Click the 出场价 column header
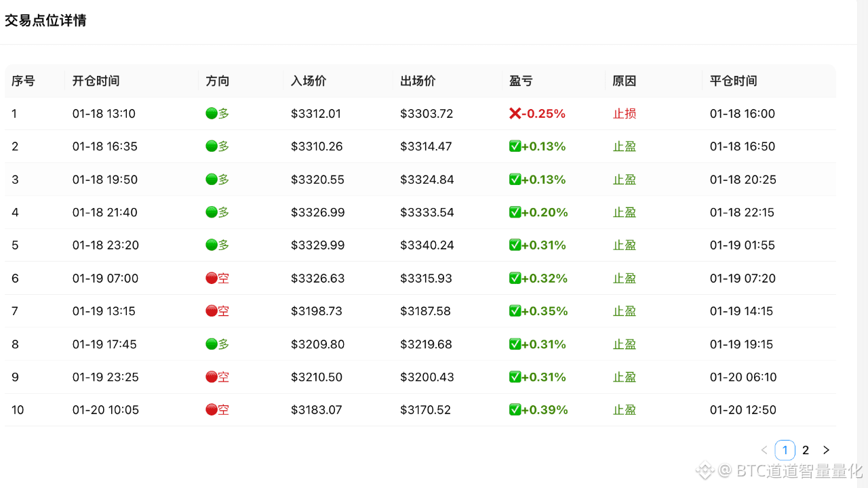 pos(418,81)
